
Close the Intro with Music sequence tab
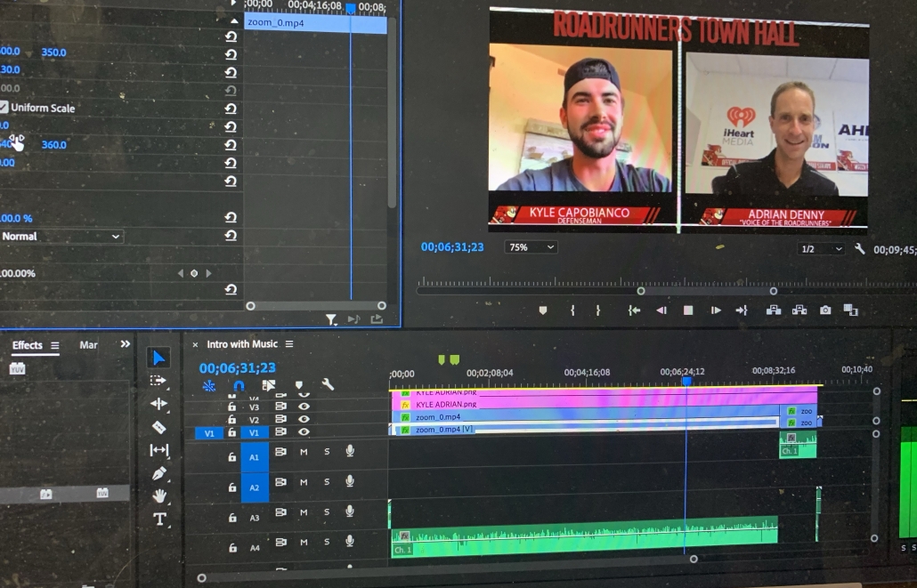195,345
